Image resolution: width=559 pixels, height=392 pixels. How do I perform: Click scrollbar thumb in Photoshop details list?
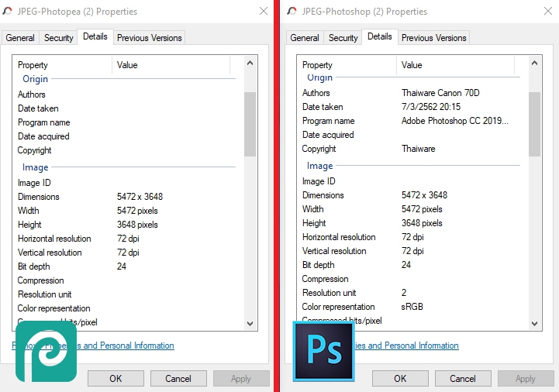click(534, 124)
